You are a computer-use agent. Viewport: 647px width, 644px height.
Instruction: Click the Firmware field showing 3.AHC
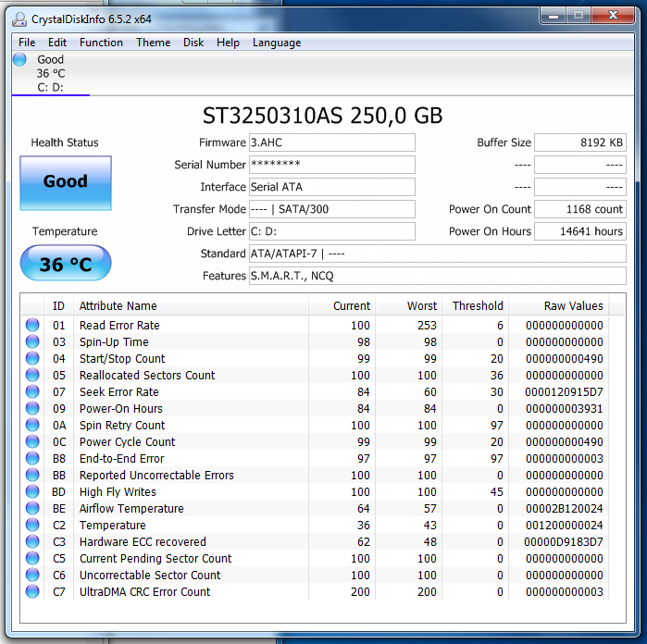[x=331, y=142]
